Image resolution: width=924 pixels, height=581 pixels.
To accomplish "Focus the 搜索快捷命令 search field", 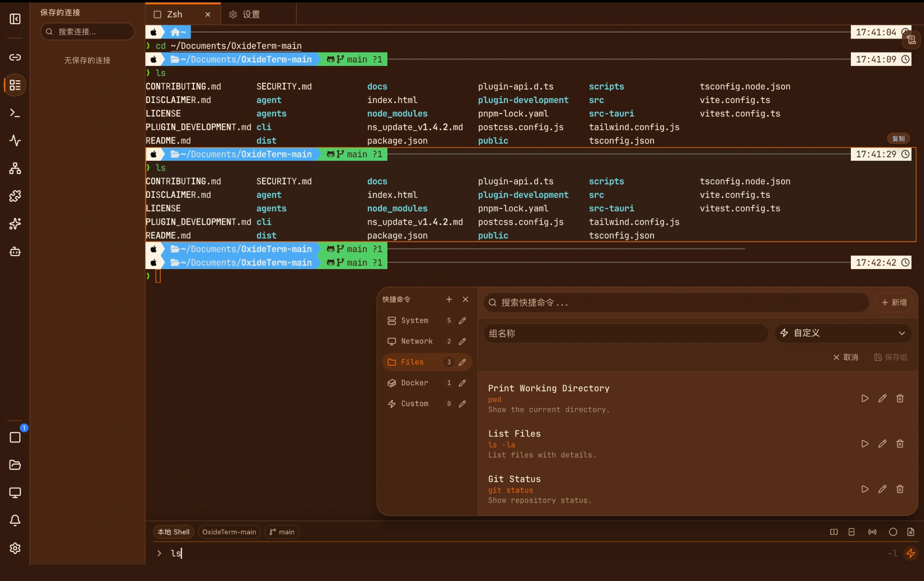I will 676,303.
